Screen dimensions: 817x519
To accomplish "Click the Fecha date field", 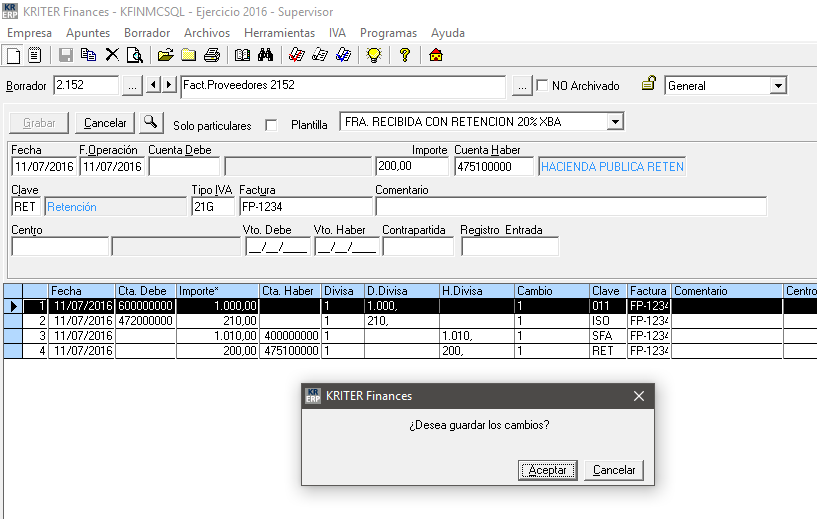I will (x=44, y=167).
